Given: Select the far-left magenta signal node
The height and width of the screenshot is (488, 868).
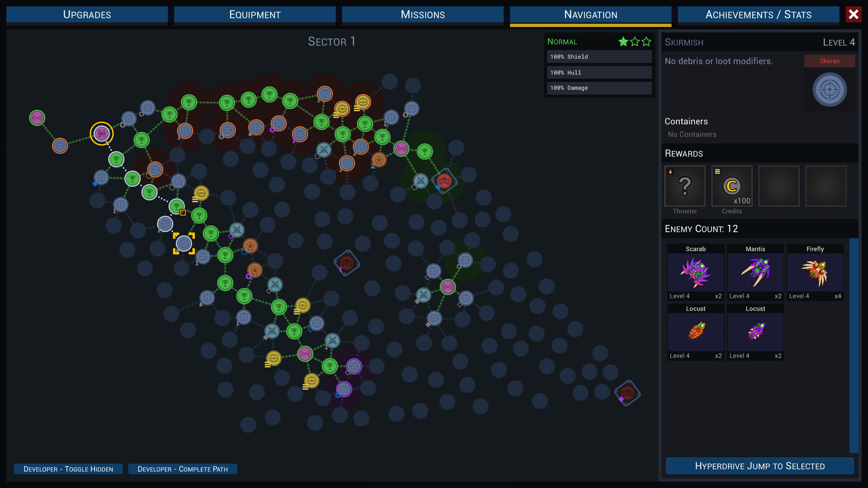Looking at the screenshot, I should 37,118.
